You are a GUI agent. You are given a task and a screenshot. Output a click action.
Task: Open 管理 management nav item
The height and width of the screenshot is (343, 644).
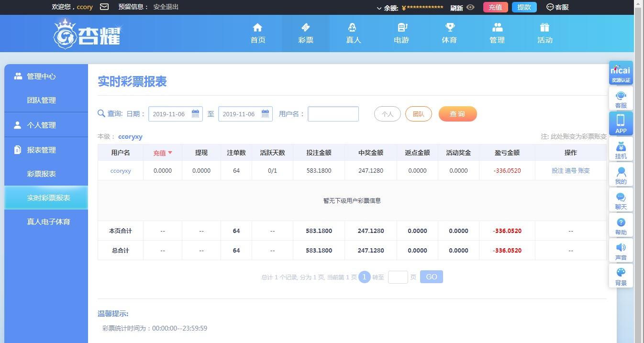click(497, 33)
